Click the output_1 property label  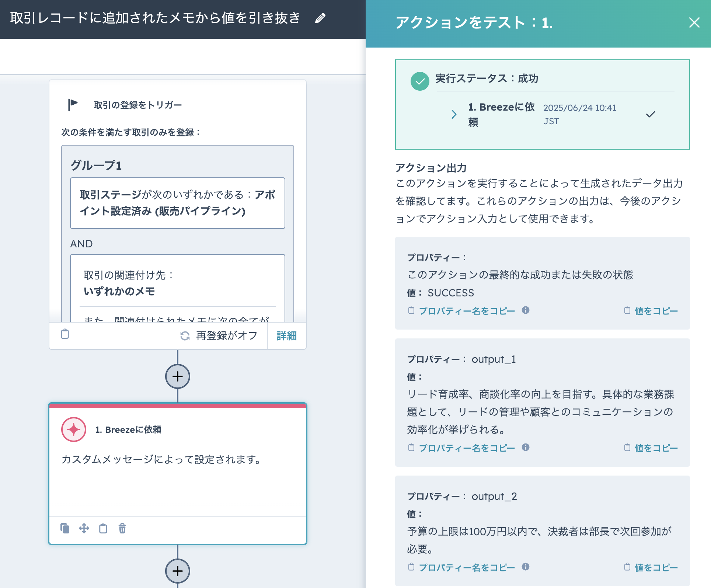[x=494, y=359]
